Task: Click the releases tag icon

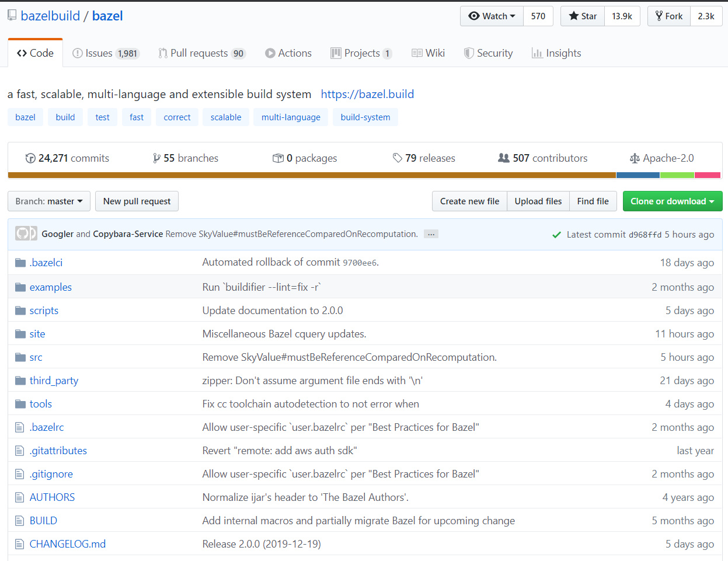Action: coord(398,158)
